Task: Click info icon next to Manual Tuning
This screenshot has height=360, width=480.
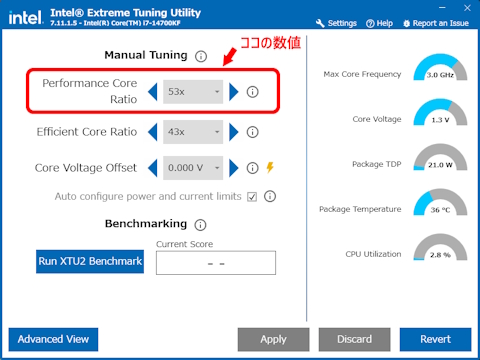Action: [201, 56]
